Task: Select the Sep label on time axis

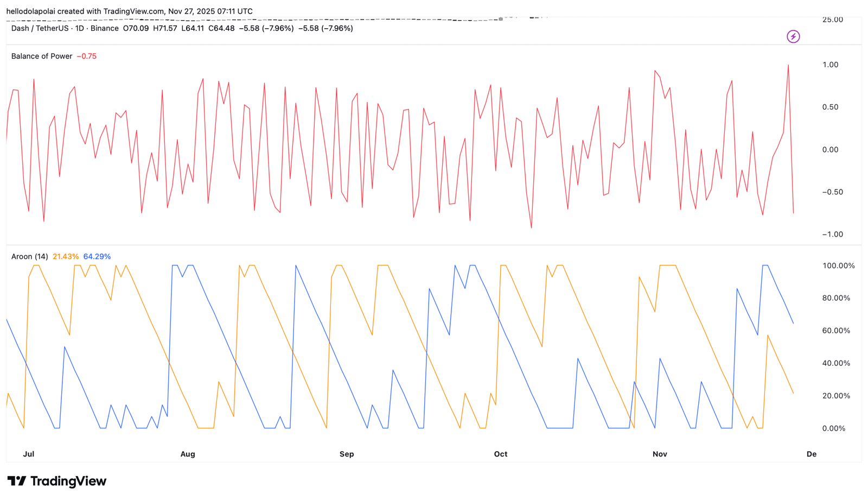Action: tap(347, 454)
